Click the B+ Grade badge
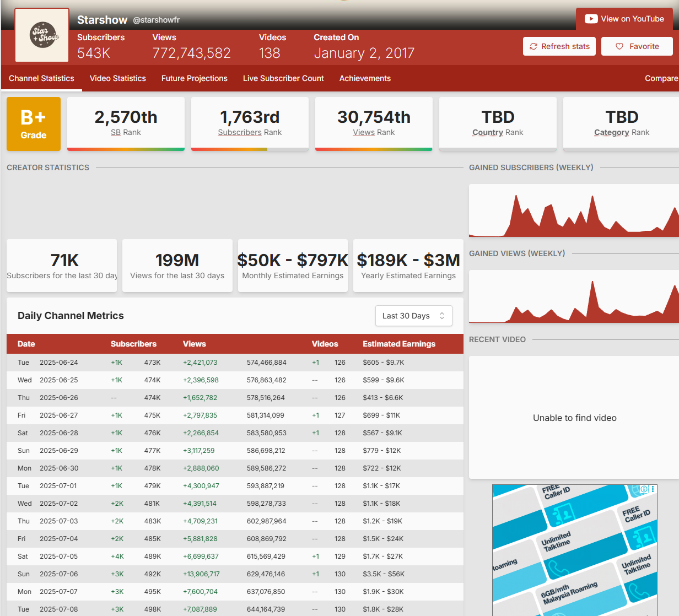This screenshot has height=616, width=679. [x=34, y=124]
